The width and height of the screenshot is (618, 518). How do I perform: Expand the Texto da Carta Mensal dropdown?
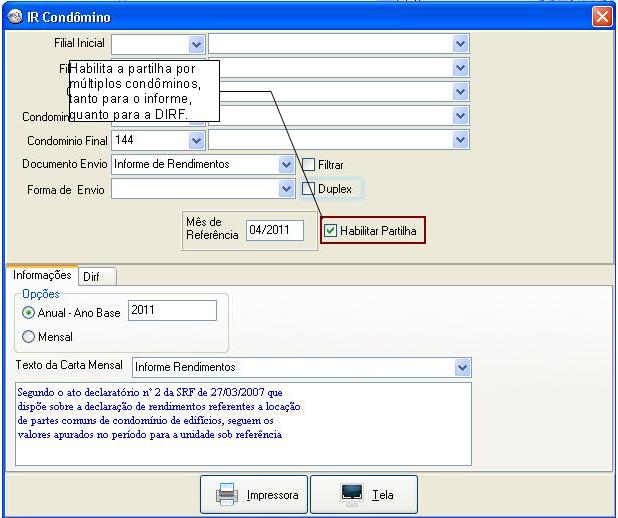pos(460,367)
